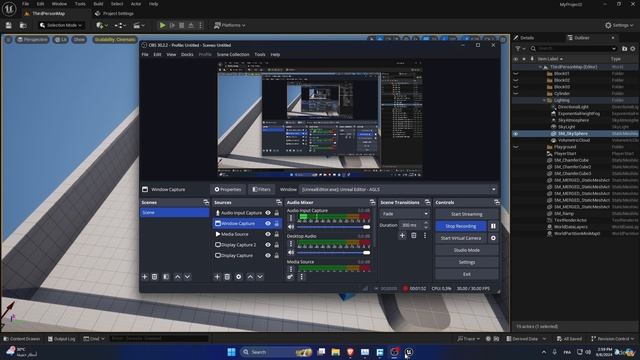Move scene up with Scenes arrow

point(178,277)
